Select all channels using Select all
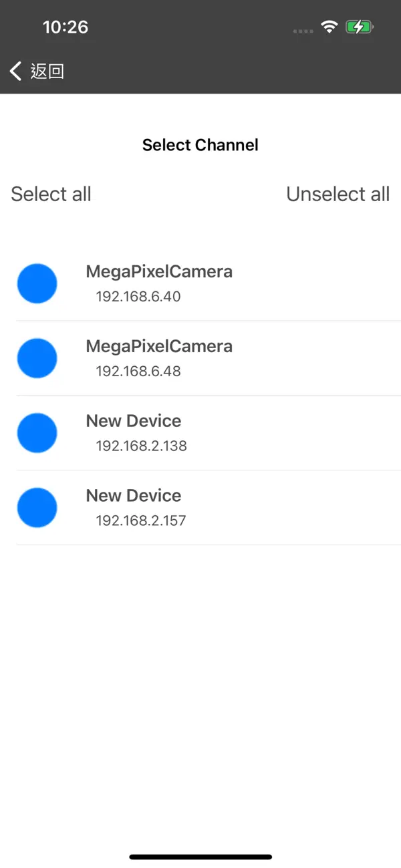This screenshot has height=868, width=401. (51, 194)
